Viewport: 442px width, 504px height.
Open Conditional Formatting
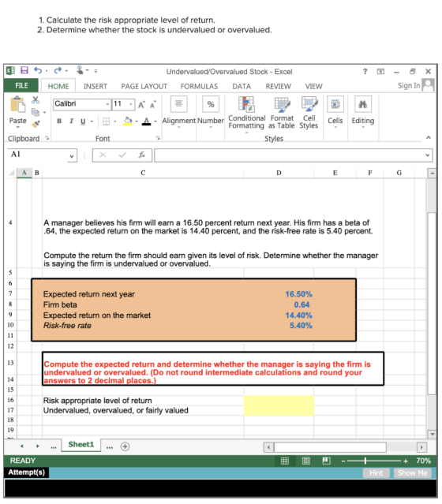(x=247, y=114)
